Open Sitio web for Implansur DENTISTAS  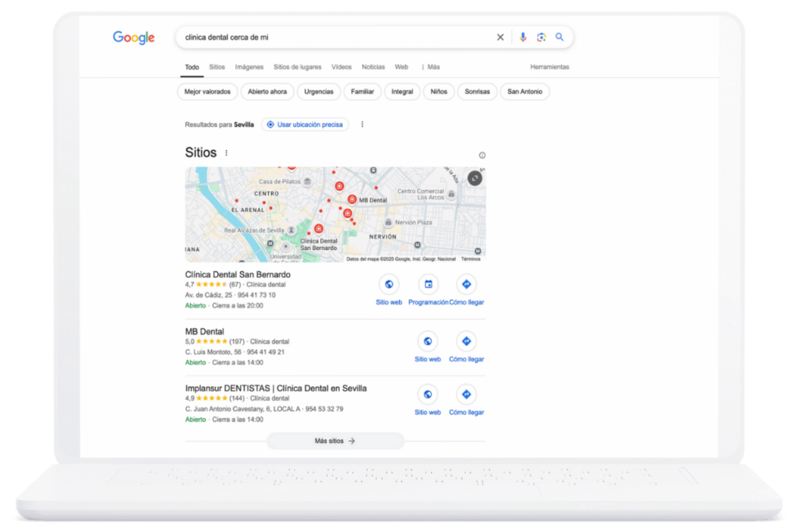427,394
